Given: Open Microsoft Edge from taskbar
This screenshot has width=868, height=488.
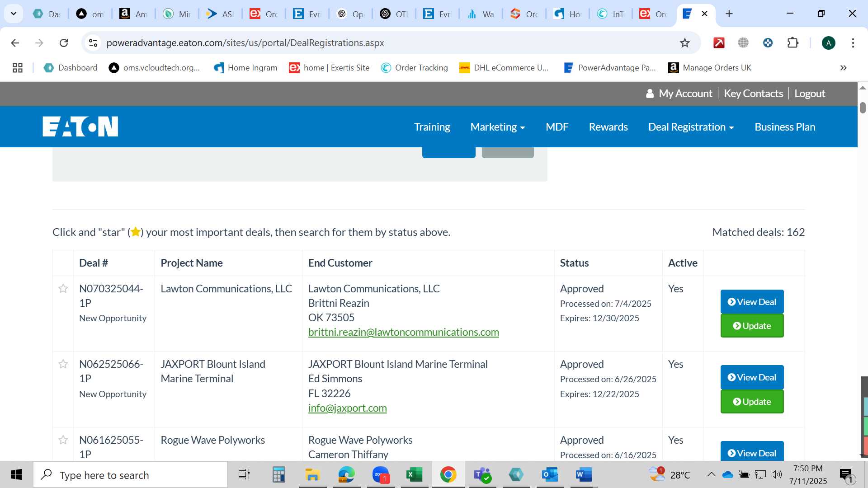Looking at the screenshot, I should coord(346,475).
